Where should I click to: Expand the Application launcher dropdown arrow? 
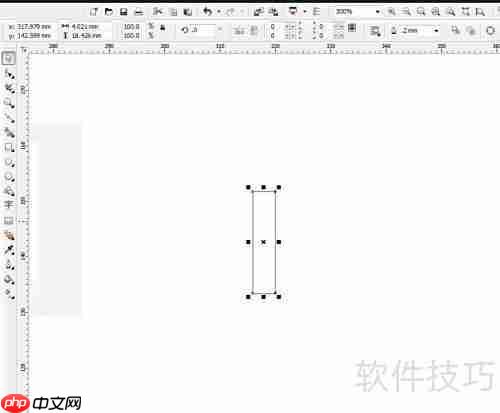(305, 12)
